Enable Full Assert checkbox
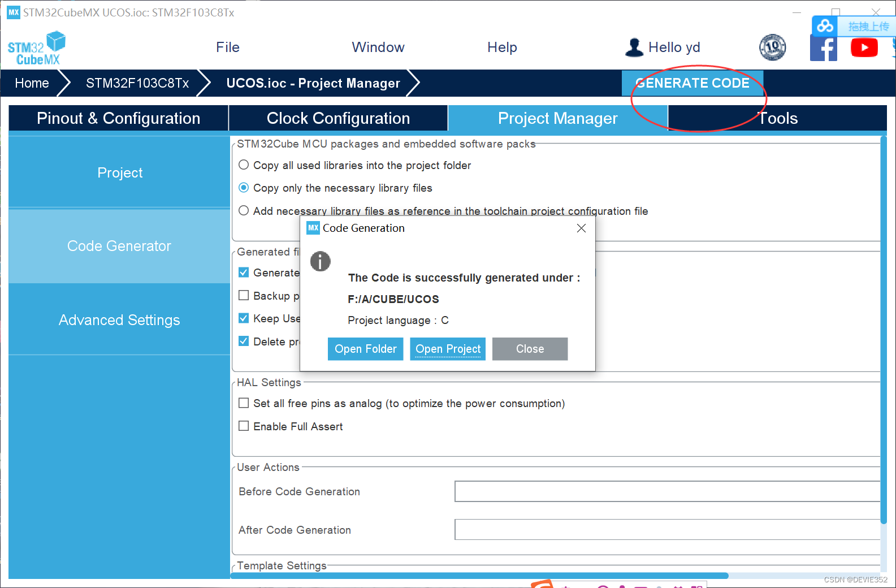This screenshot has height=588, width=896. pyautogui.click(x=244, y=426)
